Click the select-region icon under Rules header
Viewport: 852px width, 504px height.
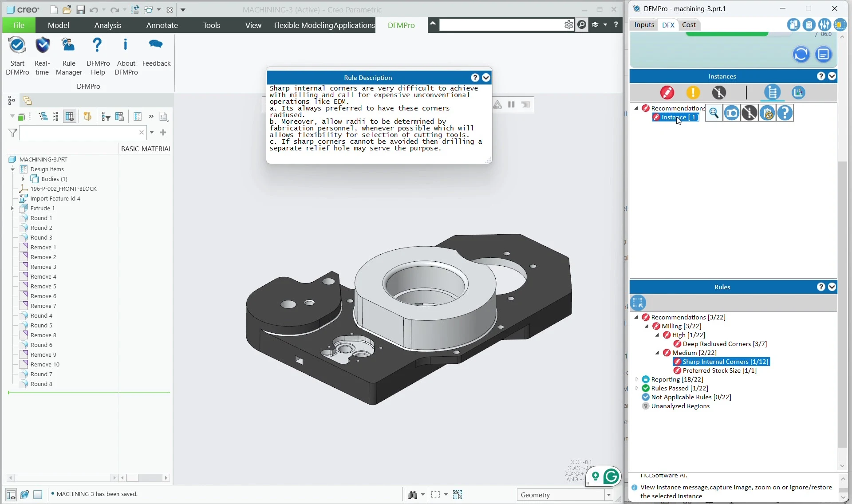tap(638, 303)
